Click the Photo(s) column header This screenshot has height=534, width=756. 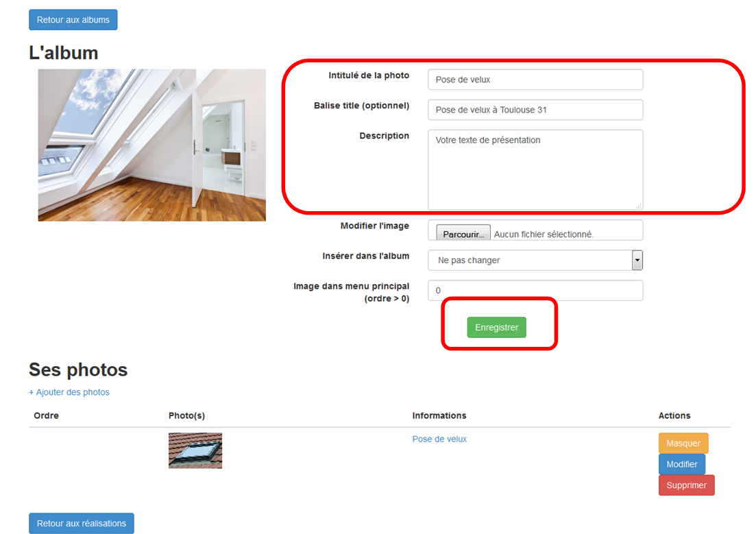pyautogui.click(x=186, y=416)
